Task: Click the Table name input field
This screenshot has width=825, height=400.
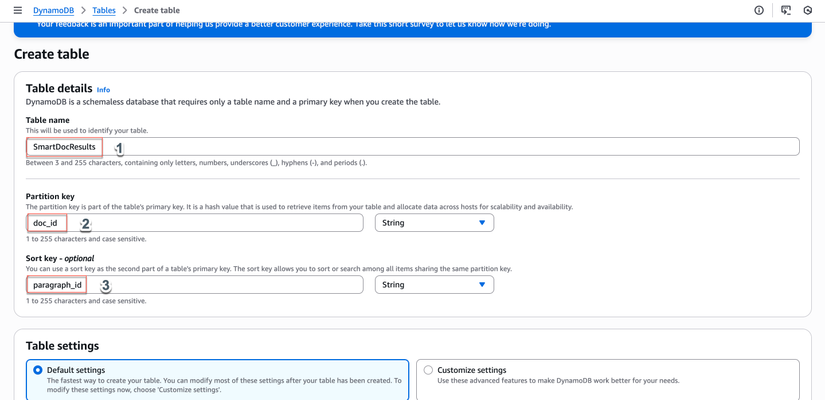Action: click(412, 147)
